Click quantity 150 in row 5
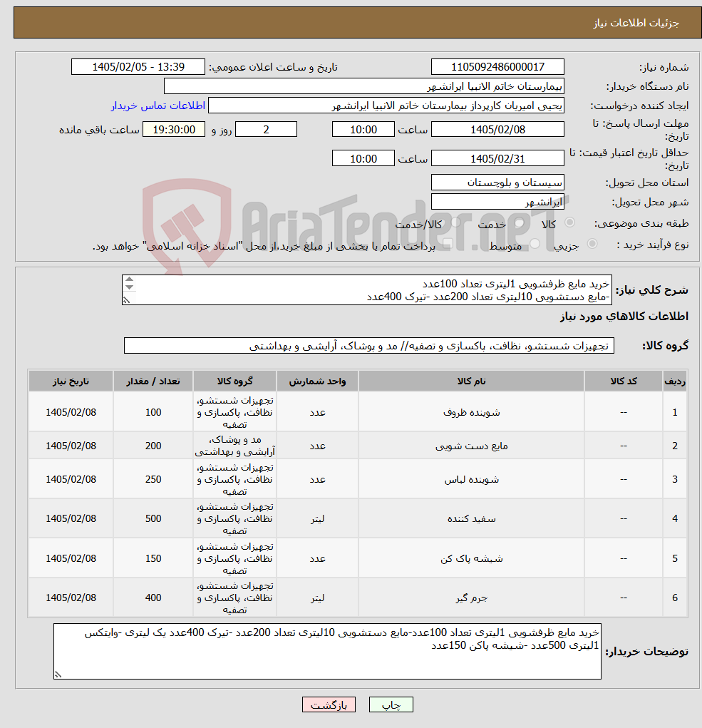The width and height of the screenshot is (702, 728). click(153, 558)
